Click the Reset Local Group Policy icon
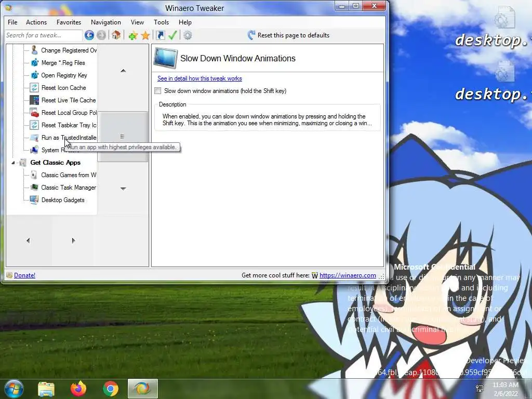Viewport: 532px width, 399px height. coord(34,113)
